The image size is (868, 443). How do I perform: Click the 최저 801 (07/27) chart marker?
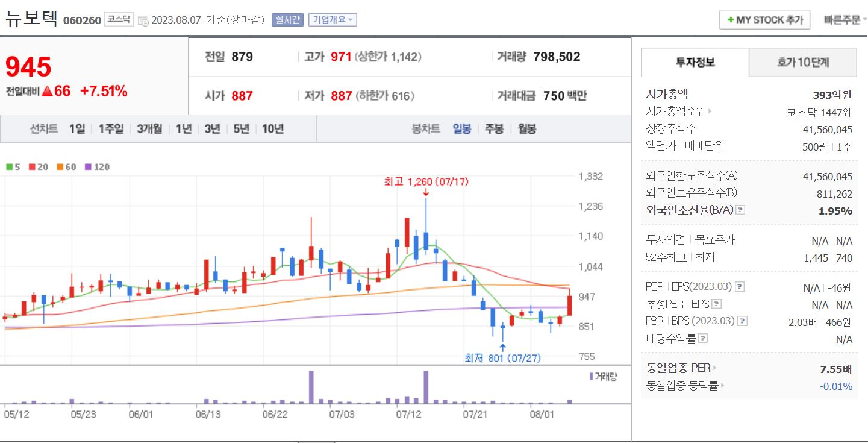(502, 358)
